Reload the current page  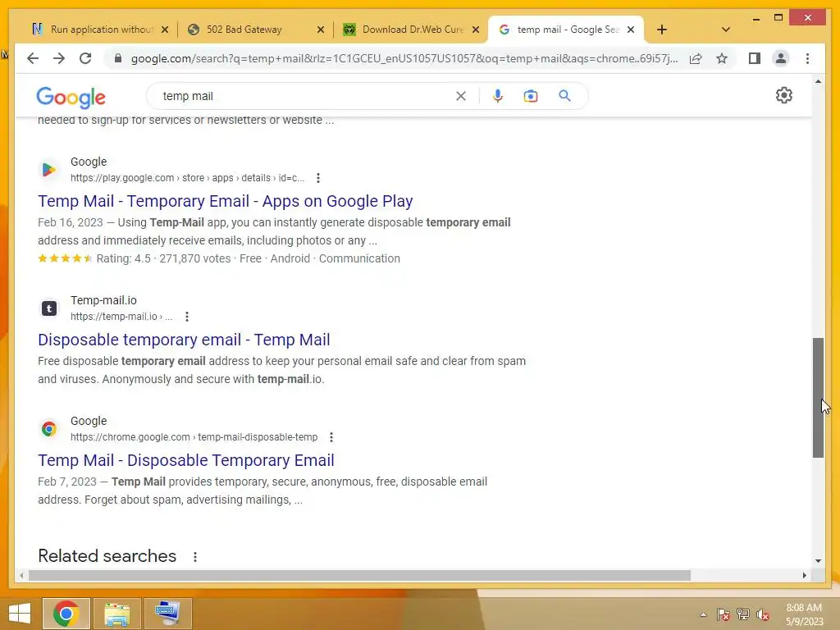85,58
